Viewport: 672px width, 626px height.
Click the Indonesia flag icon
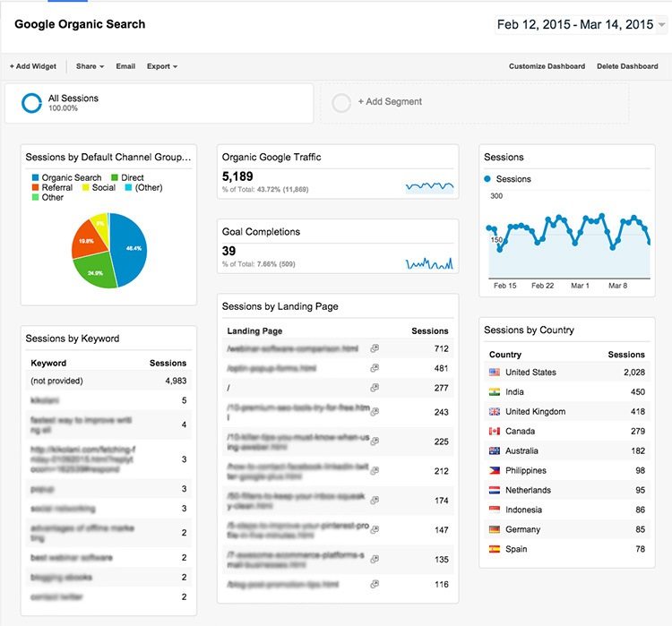click(495, 510)
